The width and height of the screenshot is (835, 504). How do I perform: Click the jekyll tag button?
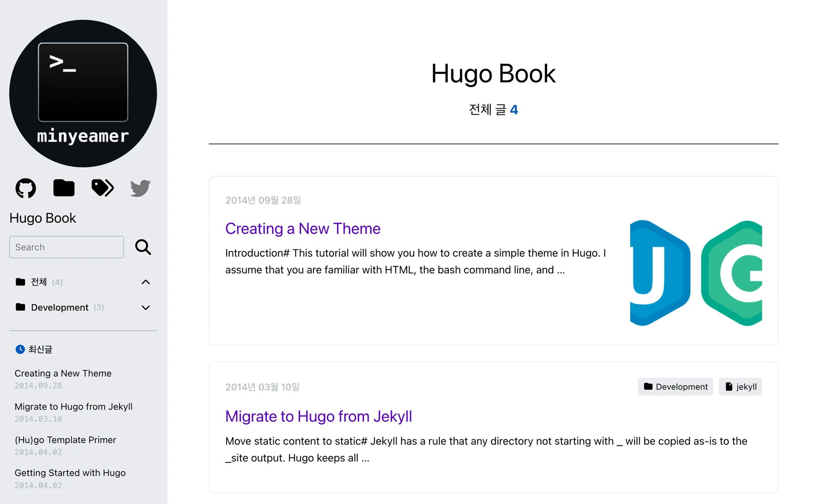pos(740,387)
